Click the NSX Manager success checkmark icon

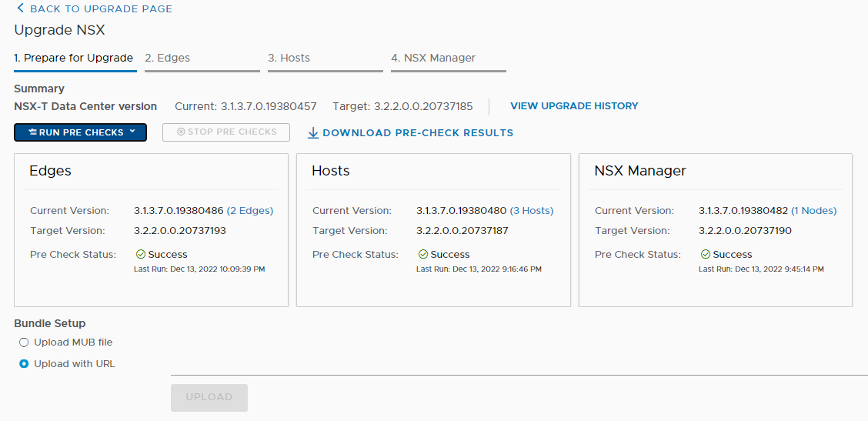[x=705, y=254]
